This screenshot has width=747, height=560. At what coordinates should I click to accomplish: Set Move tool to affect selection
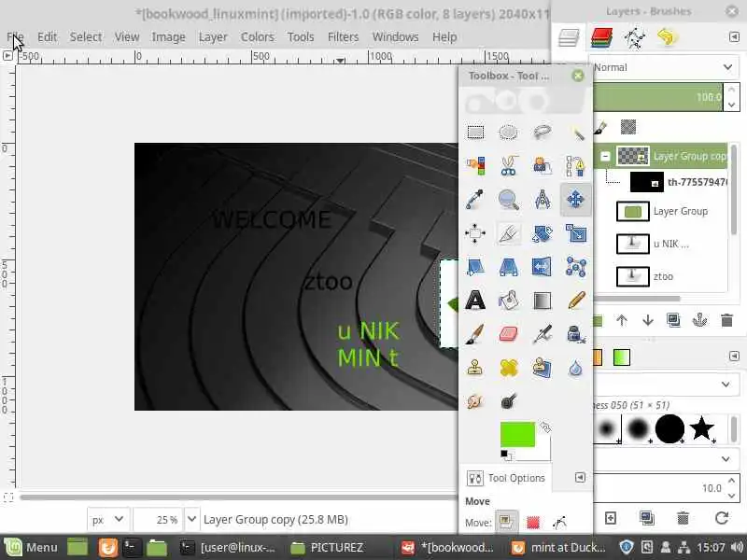[532, 523]
